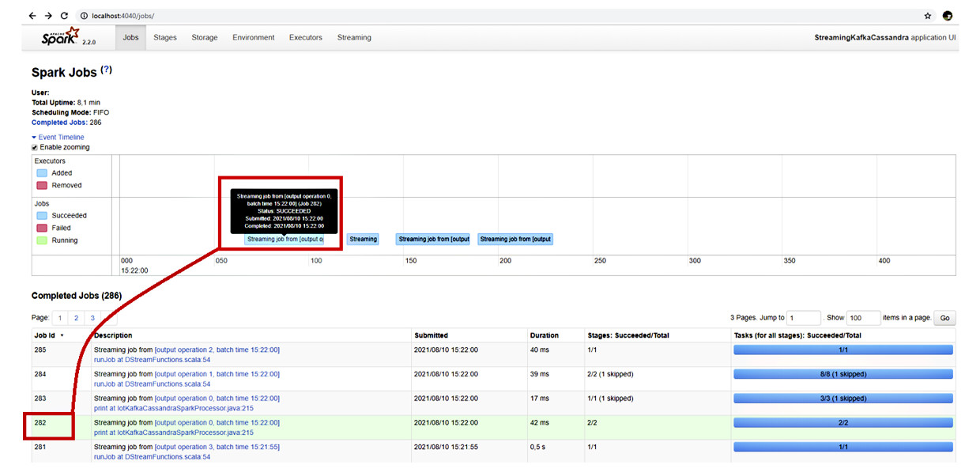Select the timeline job bar near 200 mark
The height and width of the screenshot is (476, 980).
point(515,240)
